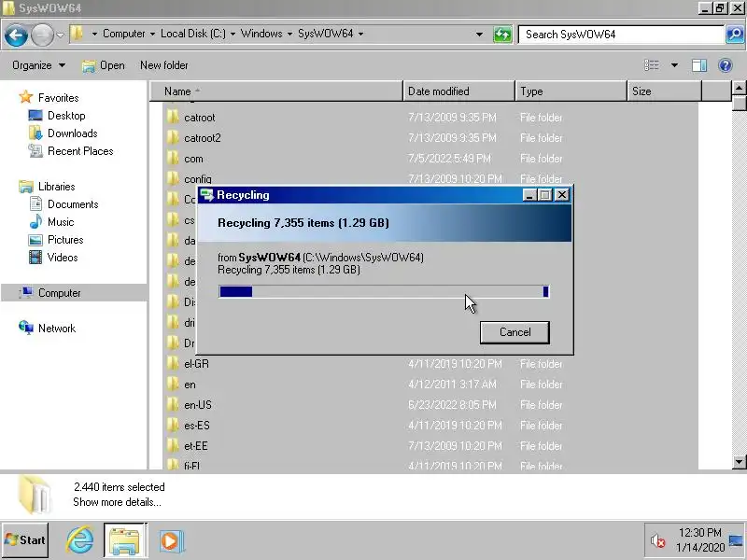
Task: Expand the Windows breadcrumb arrow
Action: point(289,34)
